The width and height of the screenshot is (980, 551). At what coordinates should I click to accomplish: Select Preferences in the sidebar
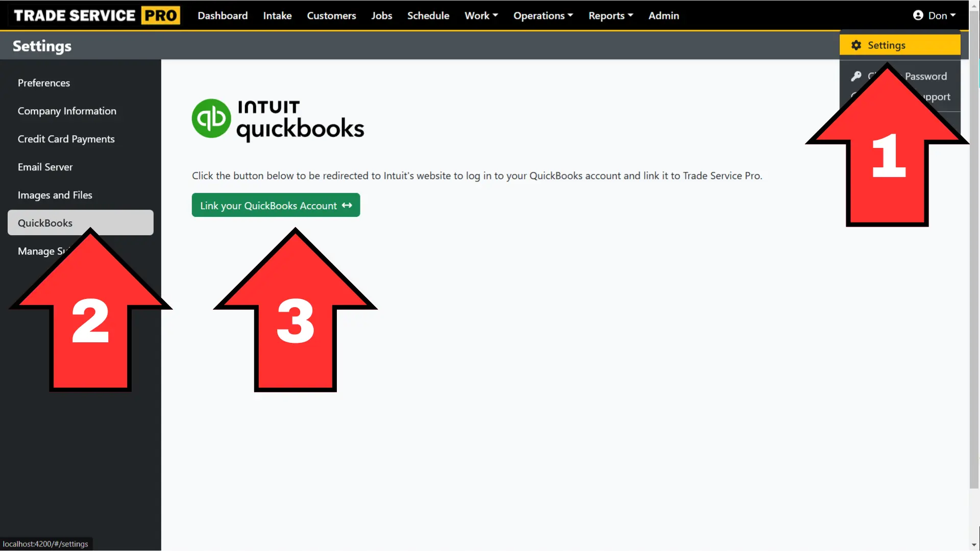tap(44, 83)
